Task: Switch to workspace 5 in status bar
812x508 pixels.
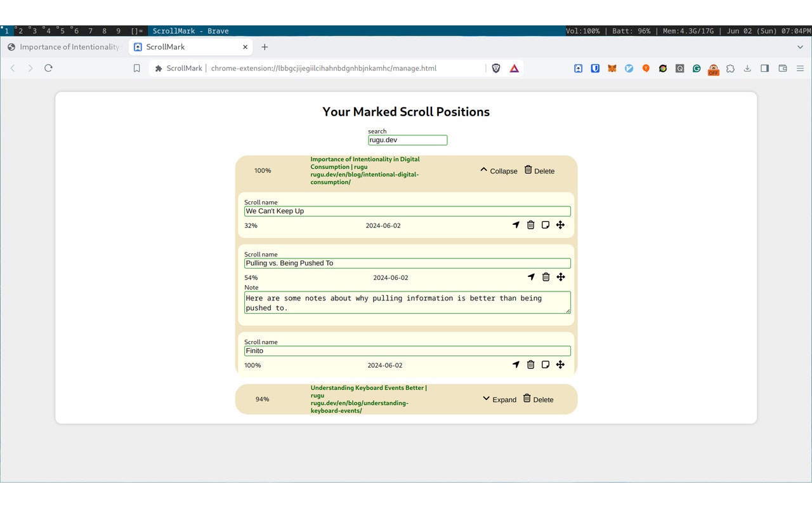Action: 62,30
